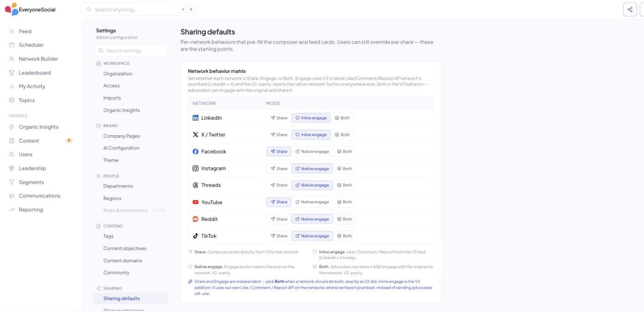644x312 pixels.
Task: Click the share icon button top right
Action: pos(630,9)
